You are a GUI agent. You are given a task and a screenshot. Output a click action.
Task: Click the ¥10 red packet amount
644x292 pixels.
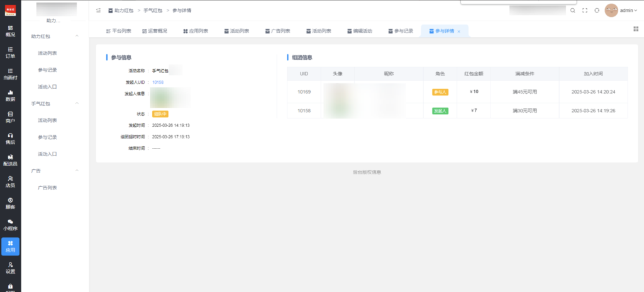click(474, 92)
